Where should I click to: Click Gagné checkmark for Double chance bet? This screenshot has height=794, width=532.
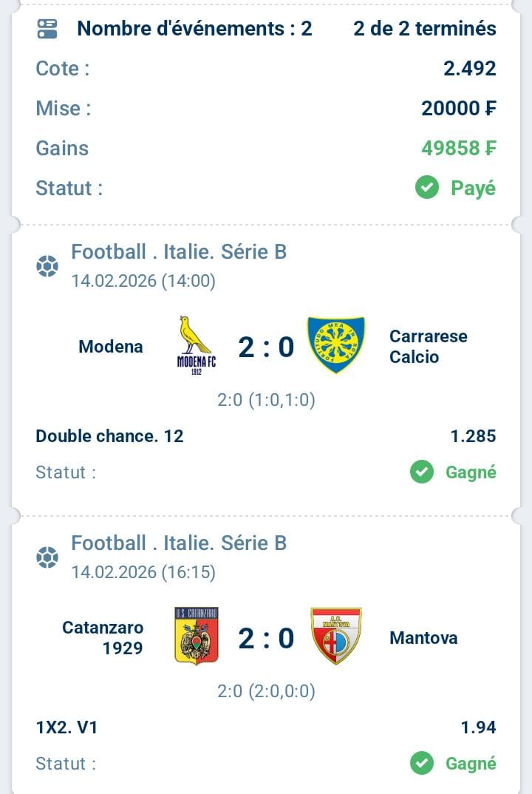[x=422, y=472]
